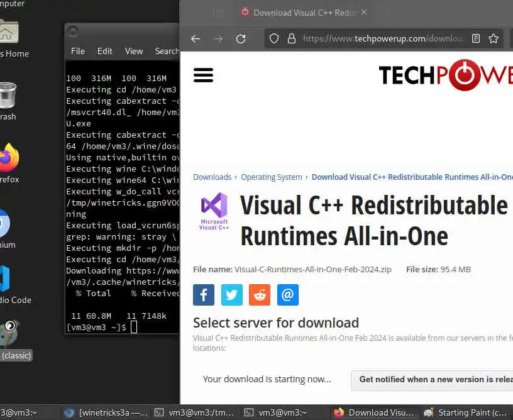Open the Downloads breadcrumb link
513x420 pixels.
(212, 177)
